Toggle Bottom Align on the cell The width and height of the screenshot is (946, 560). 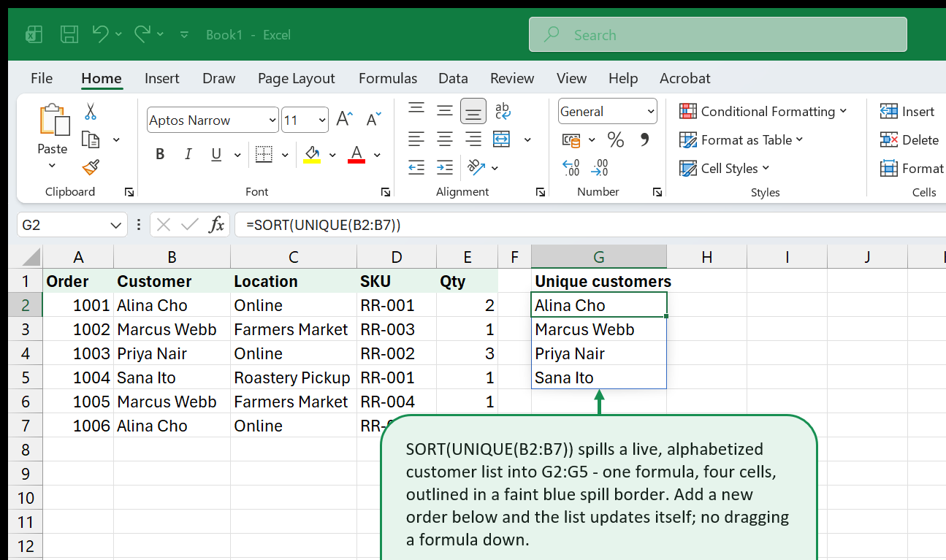click(x=473, y=110)
